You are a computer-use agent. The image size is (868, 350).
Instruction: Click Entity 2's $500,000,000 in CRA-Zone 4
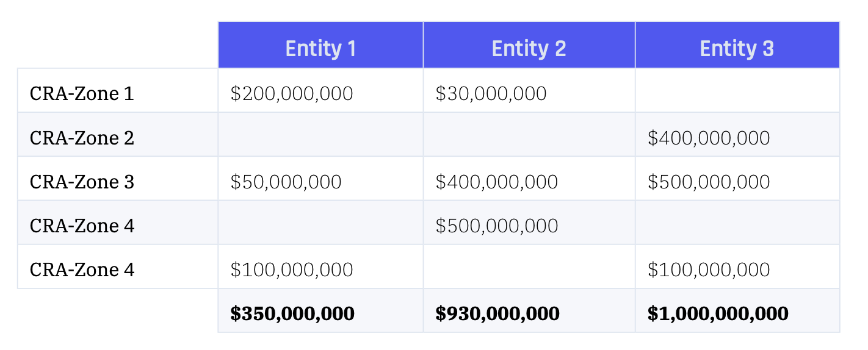(496, 226)
